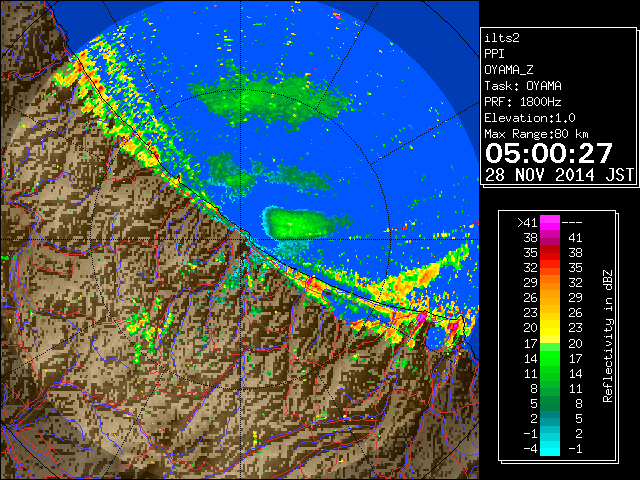Click the '-4' legend value
The image size is (640, 480).
coord(530,449)
